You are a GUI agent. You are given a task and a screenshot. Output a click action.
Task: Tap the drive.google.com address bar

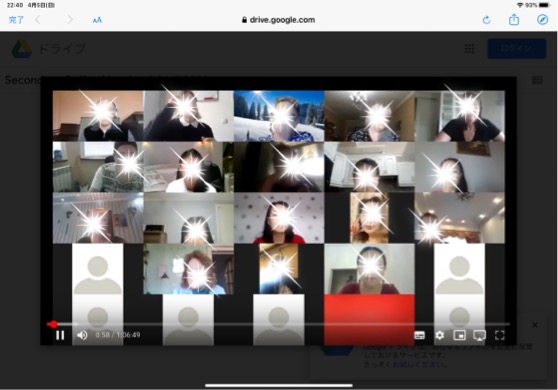pos(279,20)
